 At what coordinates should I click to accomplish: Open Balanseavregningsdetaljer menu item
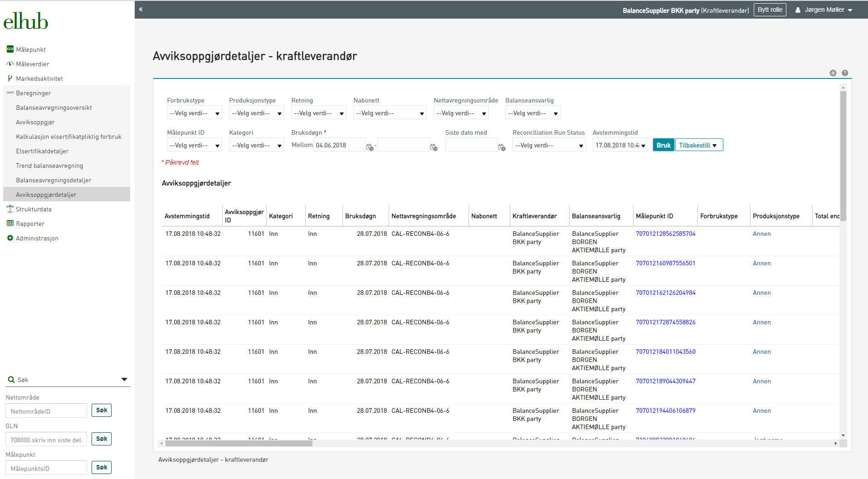54,180
